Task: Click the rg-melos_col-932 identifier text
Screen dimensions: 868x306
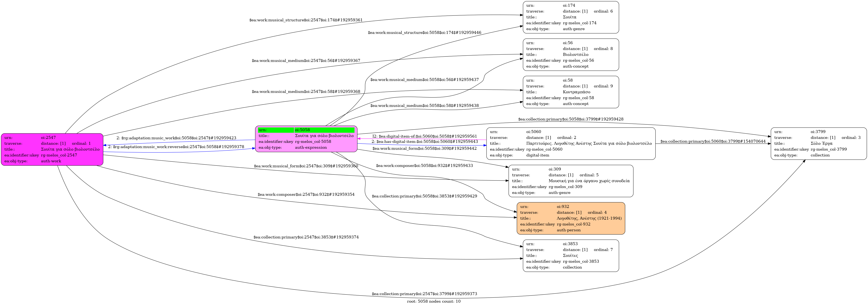Action: [x=573, y=224]
